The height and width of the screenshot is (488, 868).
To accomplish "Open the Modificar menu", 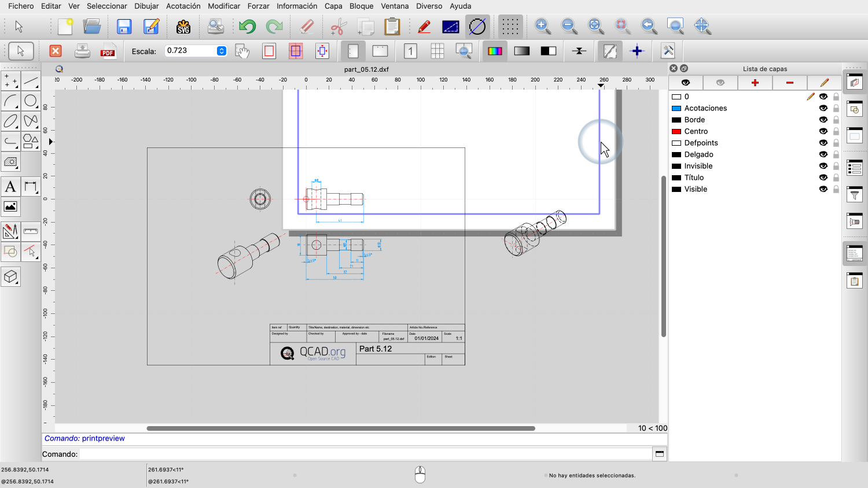I will click(224, 6).
